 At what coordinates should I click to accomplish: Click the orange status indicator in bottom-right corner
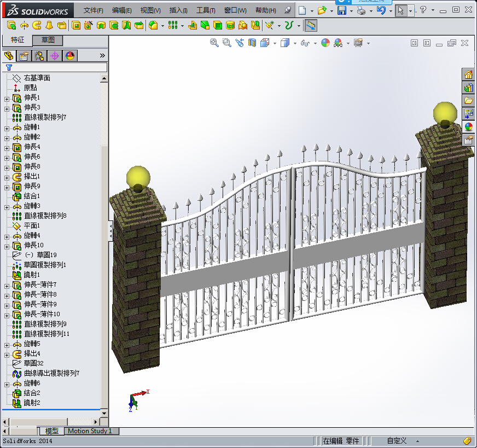(468, 440)
